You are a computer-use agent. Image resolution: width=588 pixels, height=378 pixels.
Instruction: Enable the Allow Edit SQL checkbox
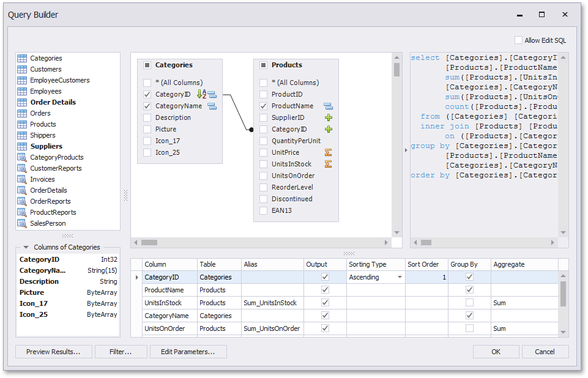[518, 39]
